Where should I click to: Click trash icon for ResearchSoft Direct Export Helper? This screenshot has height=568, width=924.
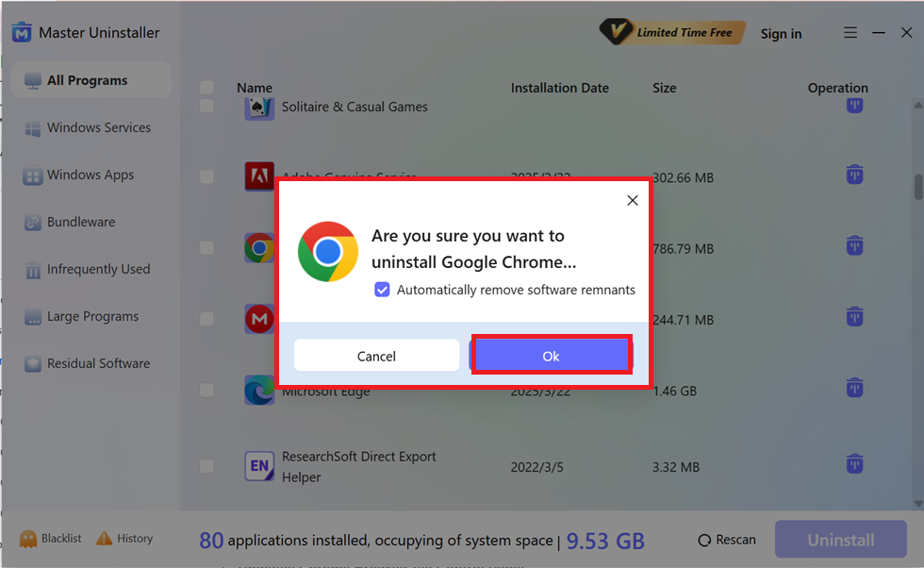[x=854, y=463]
